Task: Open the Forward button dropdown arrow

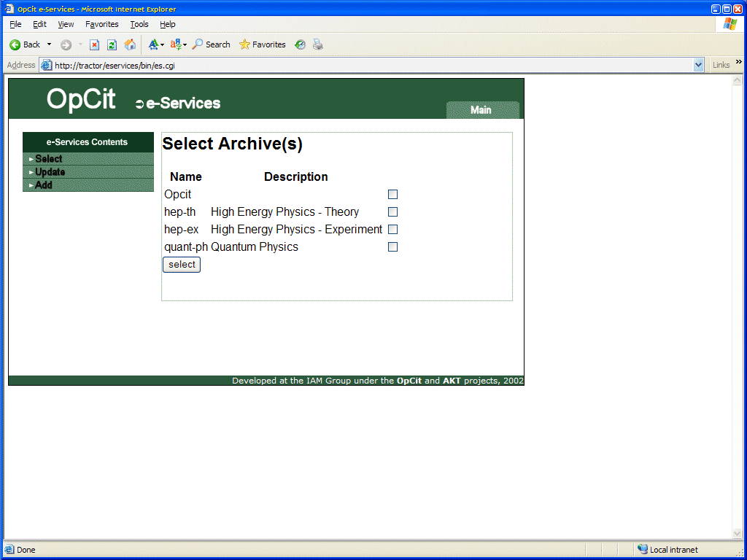Action: 80,44
